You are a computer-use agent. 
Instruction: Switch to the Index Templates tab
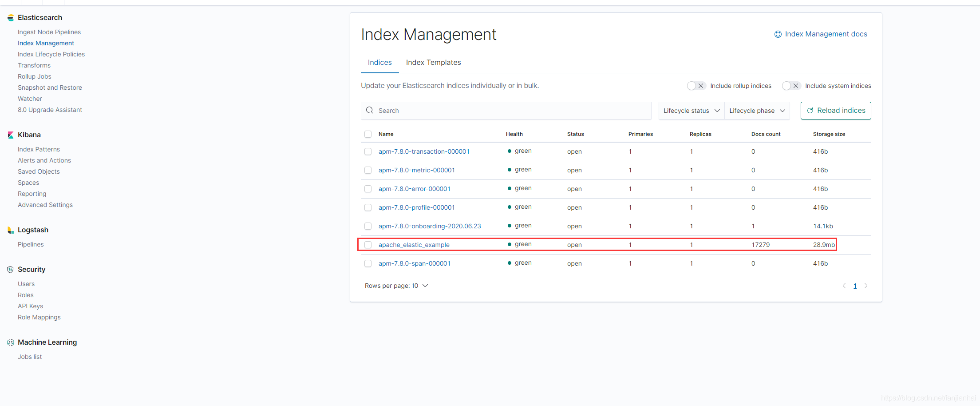point(434,63)
